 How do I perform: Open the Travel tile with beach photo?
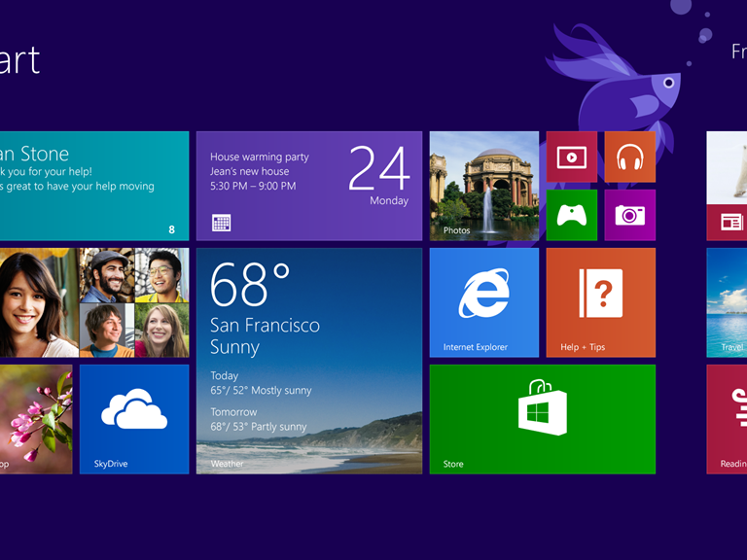(x=727, y=302)
